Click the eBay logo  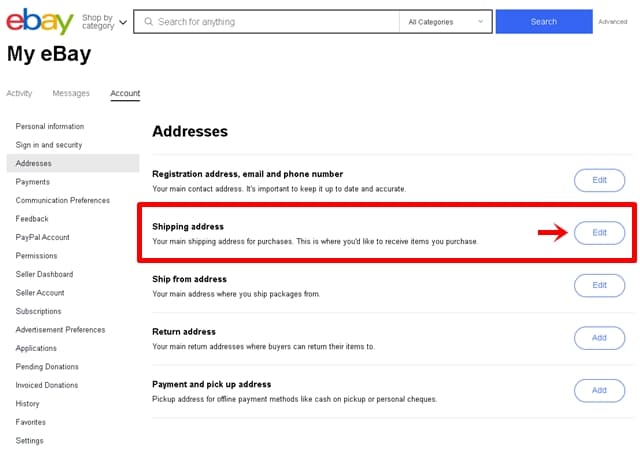(40, 21)
